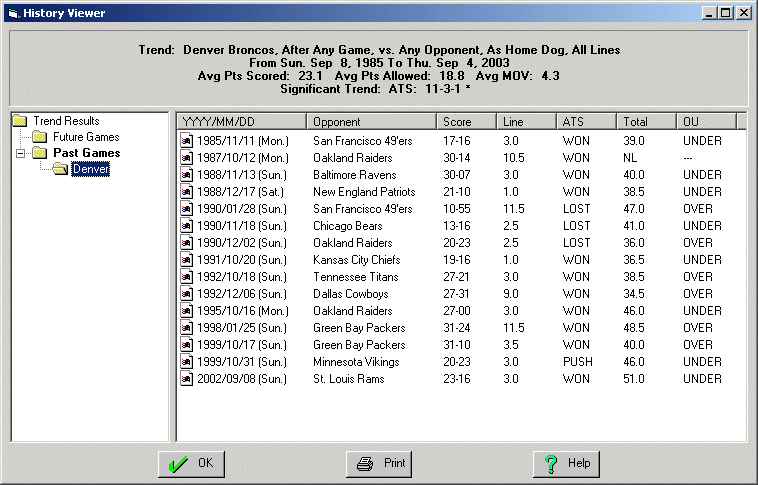The image size is (758, 485).
Task: Select the 1988/11/13 (Sun.) date entry
Action: pyautogui.click(x=242, y=175)
